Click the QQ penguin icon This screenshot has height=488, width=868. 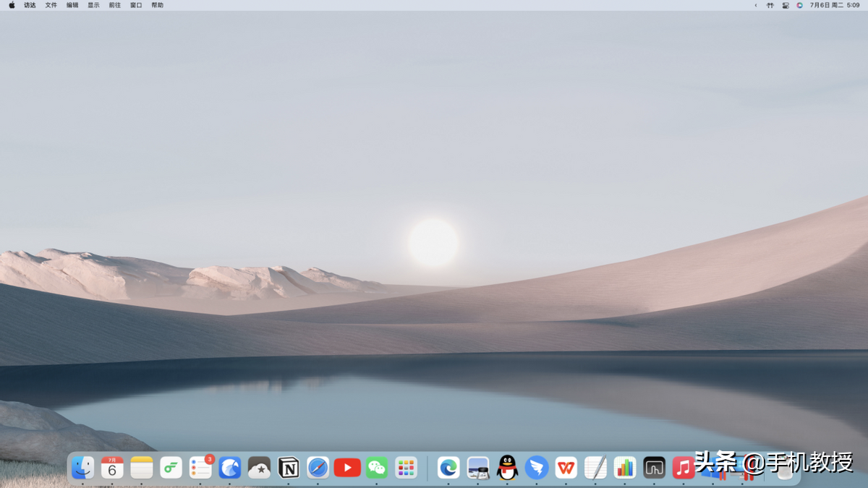508,468
